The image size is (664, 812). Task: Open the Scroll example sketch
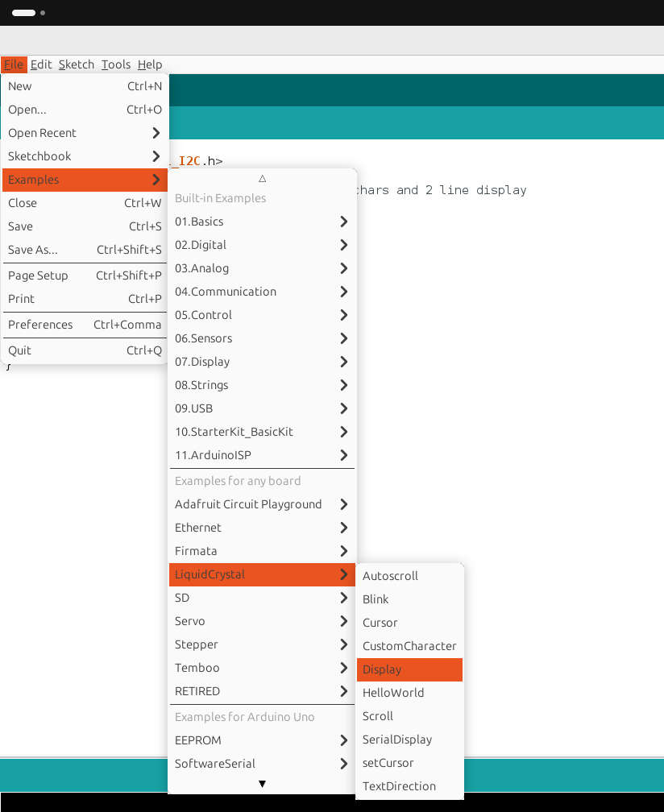pos(409,716)
